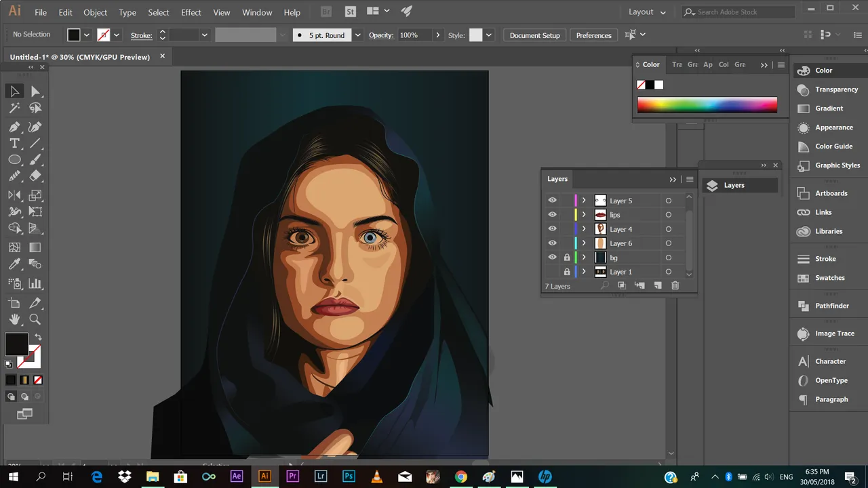
Task: Show Layer 1 visibility box
Action: pyautogui.click(x=552, y=272)
